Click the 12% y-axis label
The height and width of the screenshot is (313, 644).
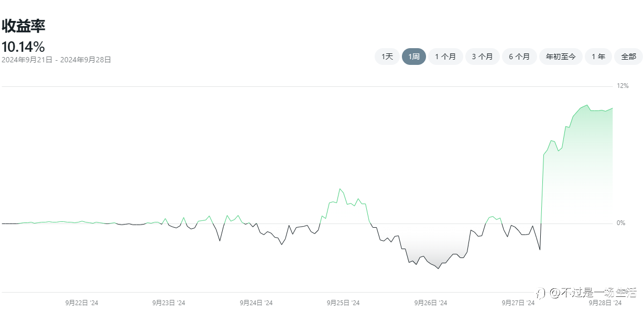(x=623, y=86)
